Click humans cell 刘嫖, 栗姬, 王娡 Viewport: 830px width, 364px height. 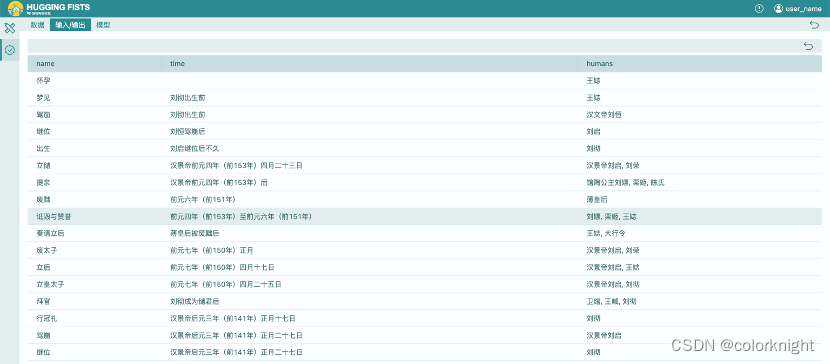[611, 216]
